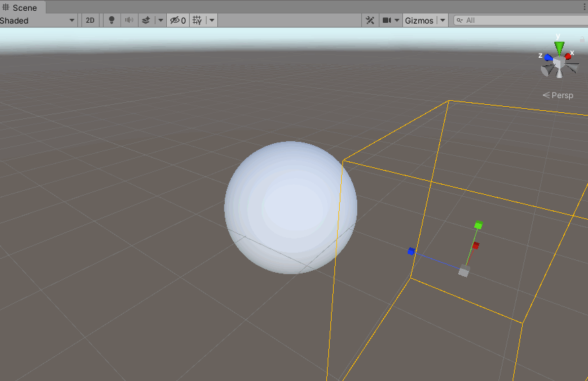
Task: Toggle the Gizmos button
Action: pyautogui.click(x=419, y=21)
